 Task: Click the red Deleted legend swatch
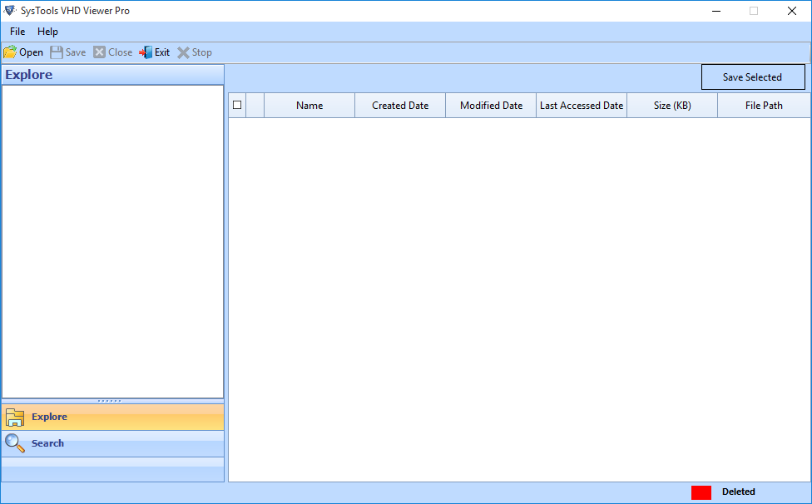click(701, 492)
